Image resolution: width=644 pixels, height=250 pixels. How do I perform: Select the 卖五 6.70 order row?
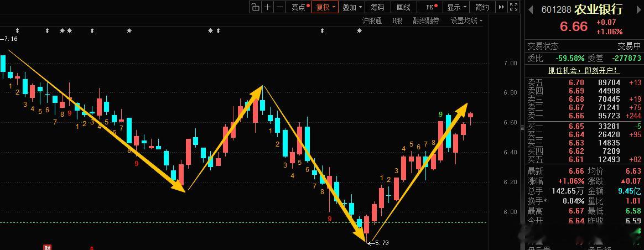pos(584,82)
